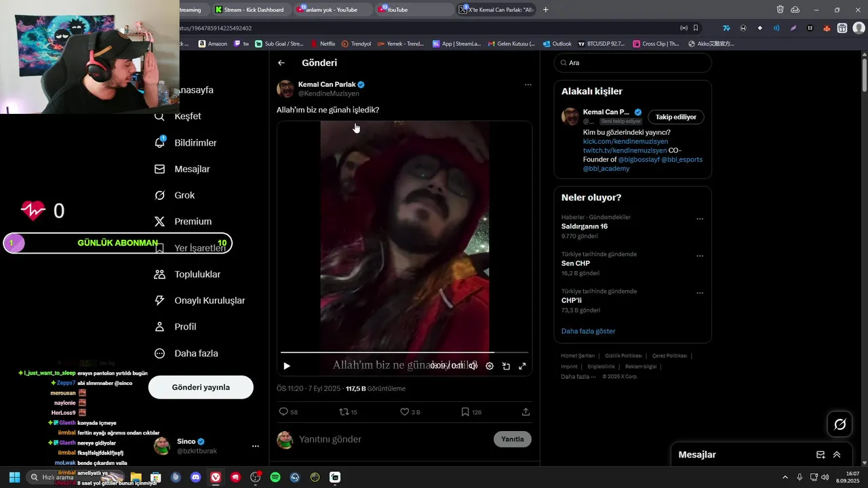Open Spotify from taskbar
The image size is (868, 488).
[275, 477]
